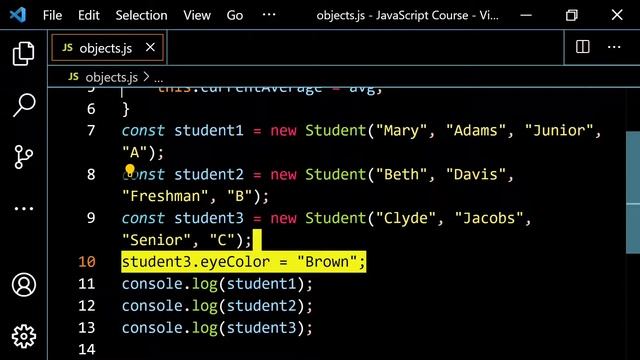The width and height of the screenshot is (640, 360).
Task: Split the editor to the right
Action: click(582, 47)
